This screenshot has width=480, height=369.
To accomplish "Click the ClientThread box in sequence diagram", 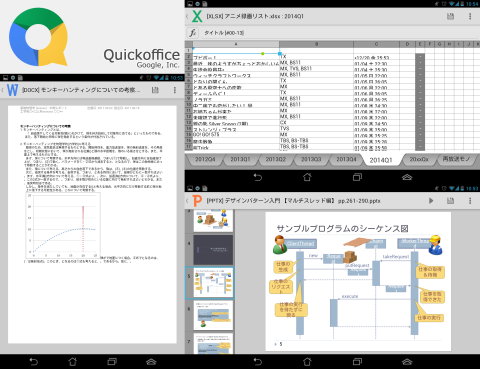I will [x=300, y=244].
